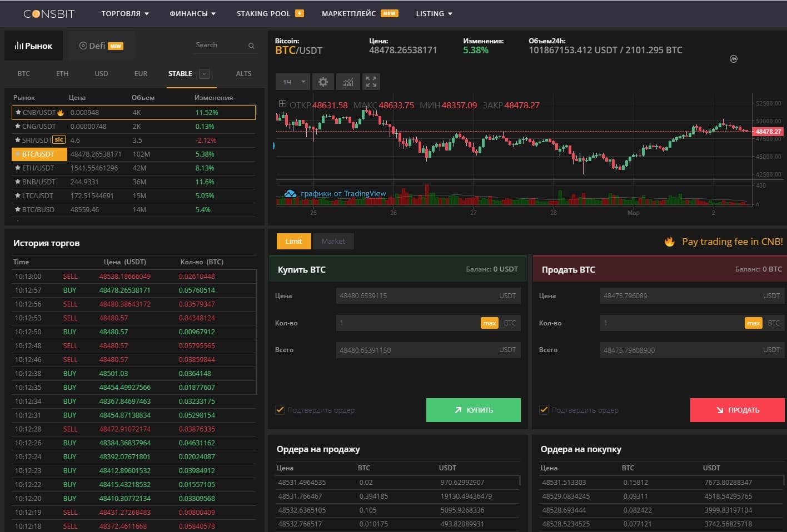Click max button in sell quantity
The height and width of the screenshot is (532, 787).
754,323
